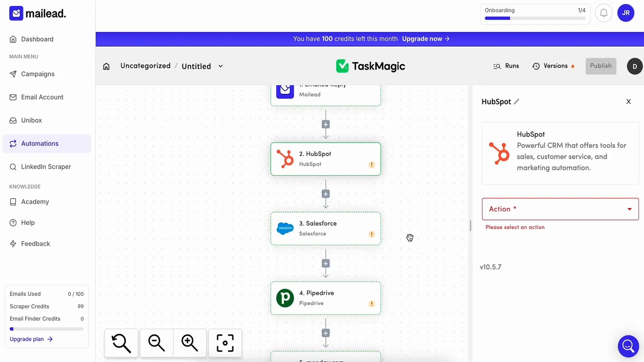Click the Untitled flow name

(x=196, y=66)
